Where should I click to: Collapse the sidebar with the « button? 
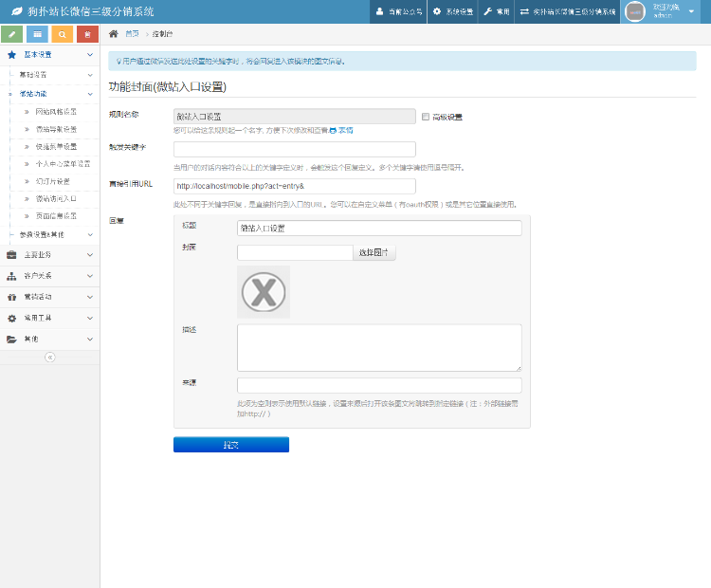point(50,357)
